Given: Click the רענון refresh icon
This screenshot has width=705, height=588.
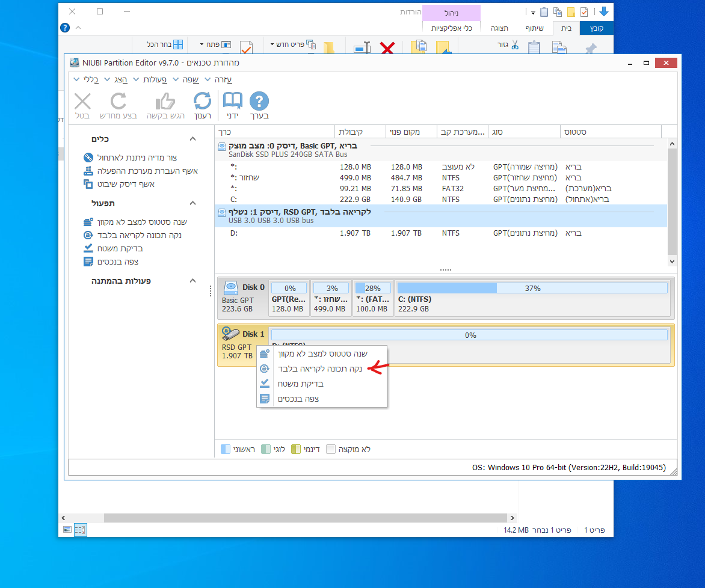Looking at the screenshot, I should [x=202, y=101].
